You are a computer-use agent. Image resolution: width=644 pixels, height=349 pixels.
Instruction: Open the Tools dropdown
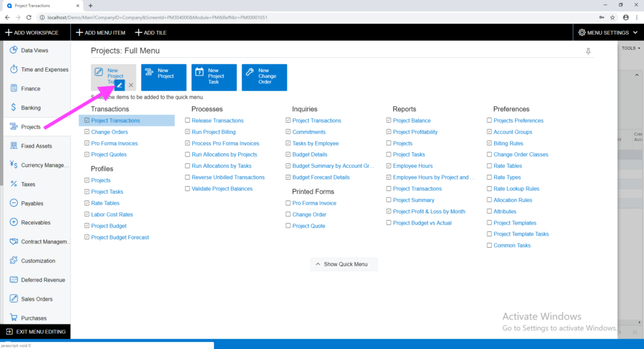631,48
